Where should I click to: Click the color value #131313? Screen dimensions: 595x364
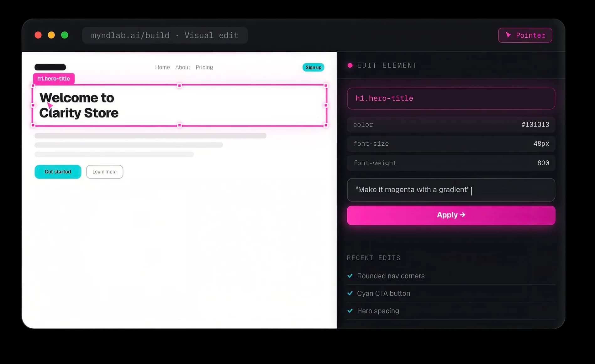(x=535, y=125)
